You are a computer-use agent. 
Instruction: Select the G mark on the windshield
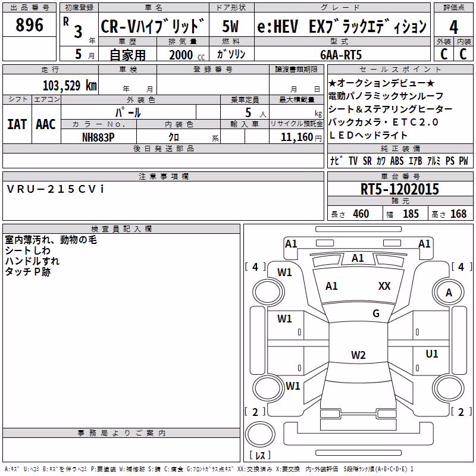tap(376, 314)
